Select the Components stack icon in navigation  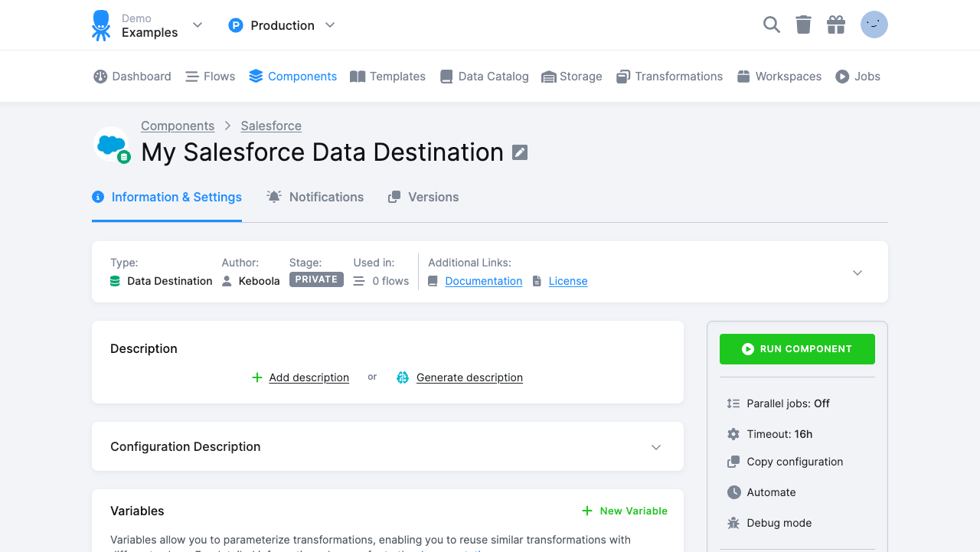255,76
